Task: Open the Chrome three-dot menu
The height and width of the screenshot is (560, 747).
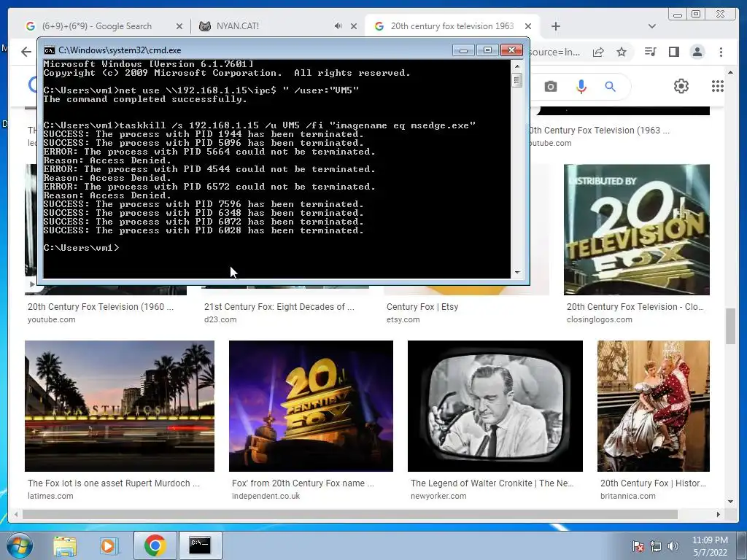Action: pyautogui.click(x=721, y=52)
